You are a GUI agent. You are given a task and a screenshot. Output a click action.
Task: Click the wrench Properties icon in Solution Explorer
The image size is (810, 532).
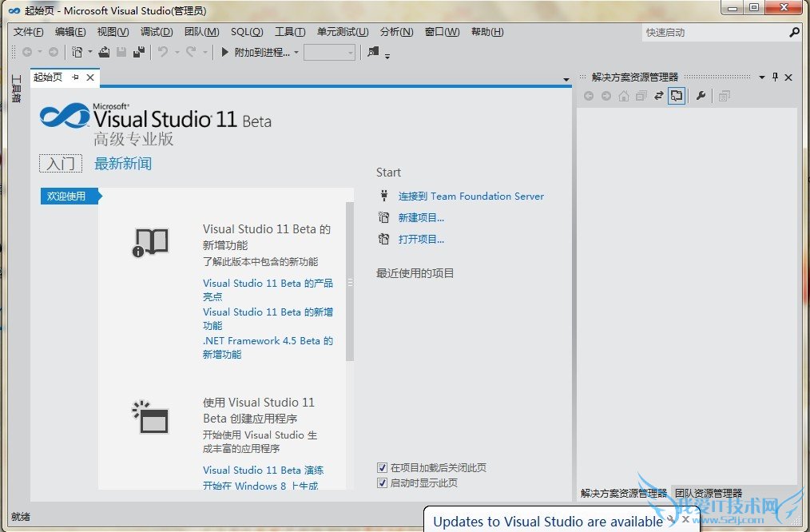tap(701, 96)
